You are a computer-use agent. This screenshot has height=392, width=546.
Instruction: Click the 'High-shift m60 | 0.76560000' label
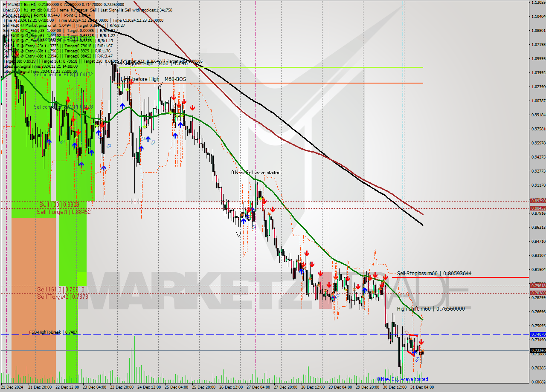pos(431,309)
